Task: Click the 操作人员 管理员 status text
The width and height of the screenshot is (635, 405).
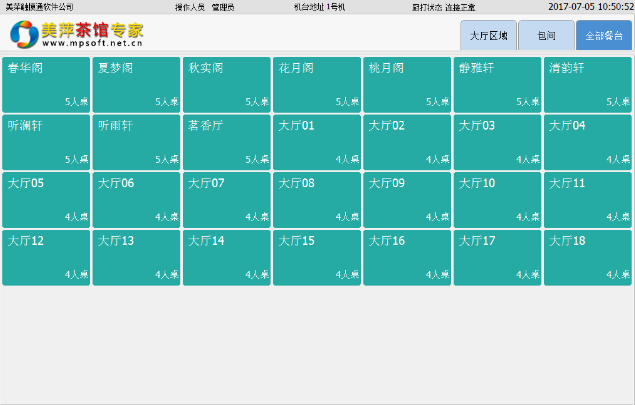Action: [205, 7]
